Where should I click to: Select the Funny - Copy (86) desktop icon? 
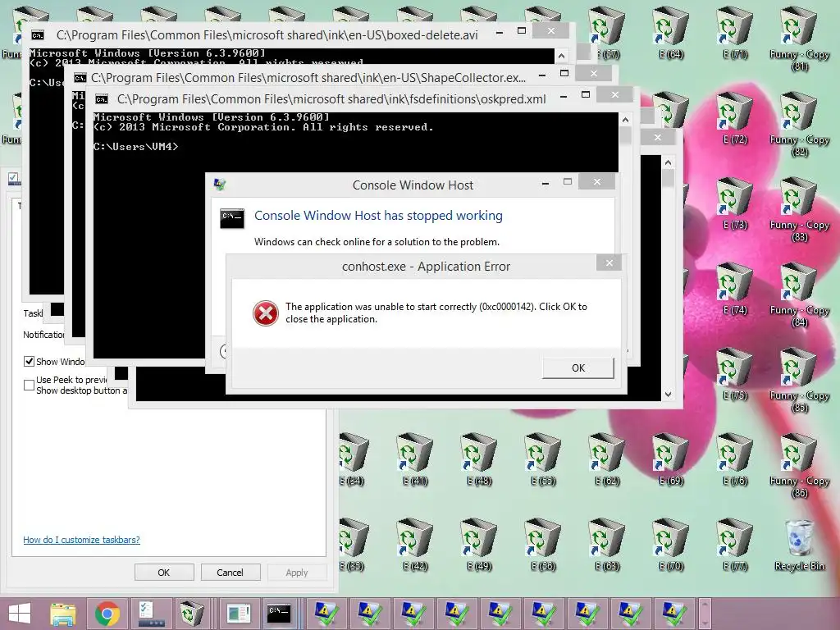pos(799,465)
